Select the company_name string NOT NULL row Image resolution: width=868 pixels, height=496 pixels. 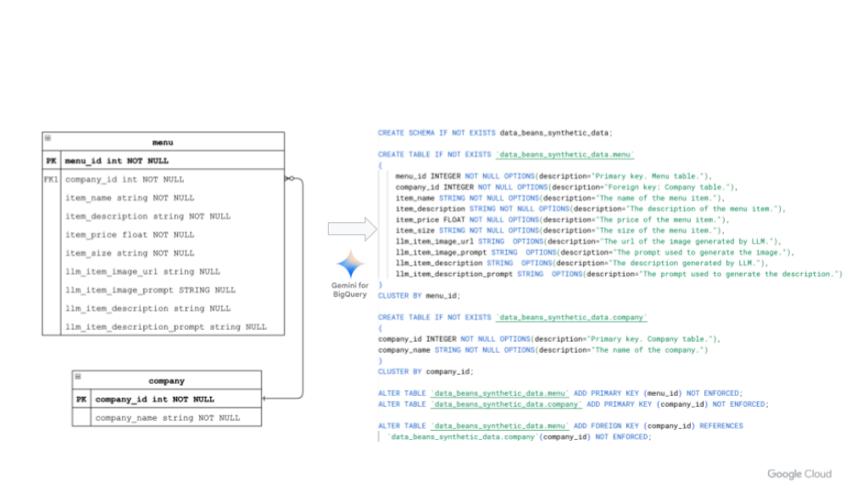coord(167,418)
